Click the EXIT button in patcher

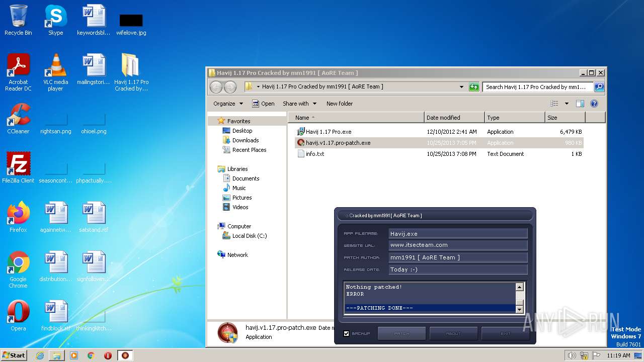tap(505, 333)
